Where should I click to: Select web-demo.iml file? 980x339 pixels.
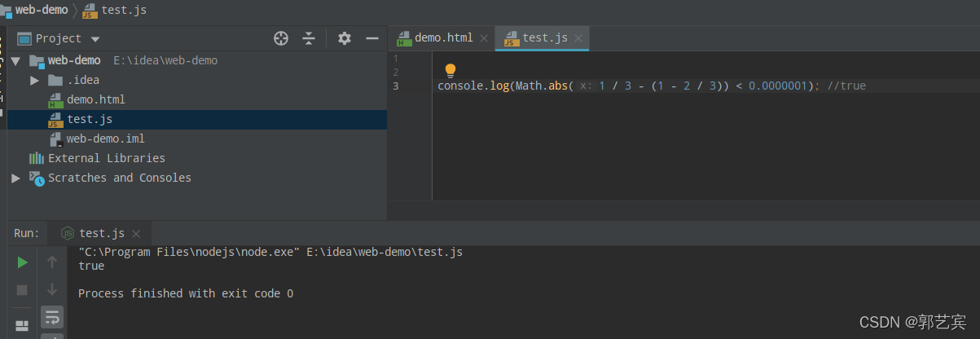pyautogui.click(x=105, y=139)
